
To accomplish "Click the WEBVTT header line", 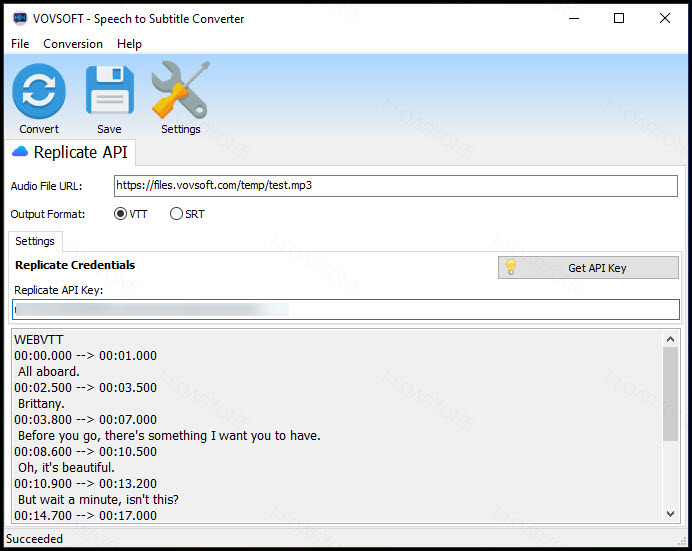I will pyautogui.click(x=39, y=340).
